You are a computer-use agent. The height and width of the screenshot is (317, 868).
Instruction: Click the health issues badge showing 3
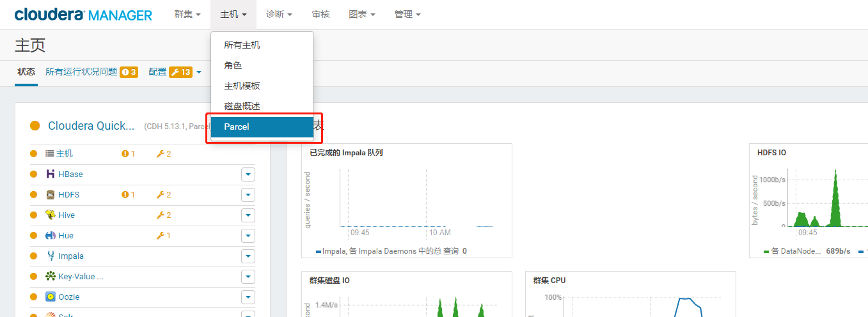click(x=129, y=72)
